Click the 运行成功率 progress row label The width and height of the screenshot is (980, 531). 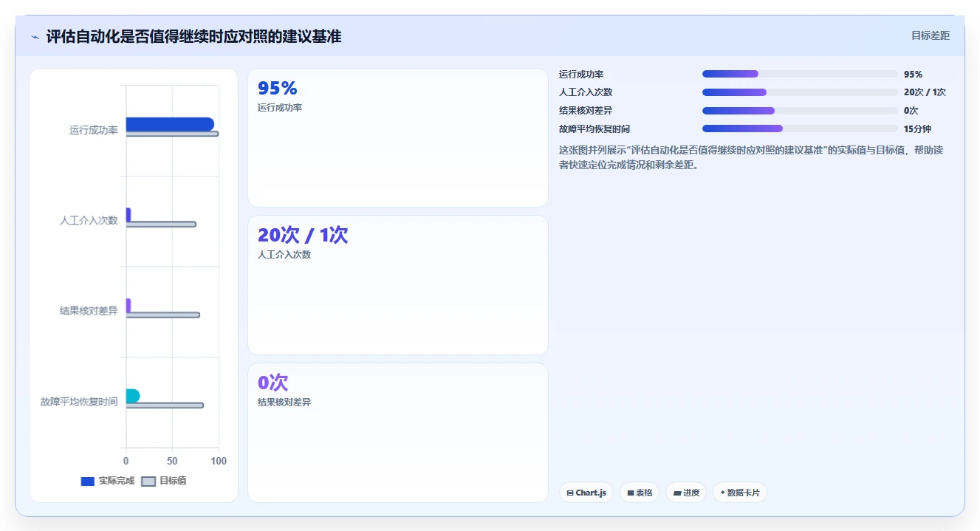pos(581,74)
